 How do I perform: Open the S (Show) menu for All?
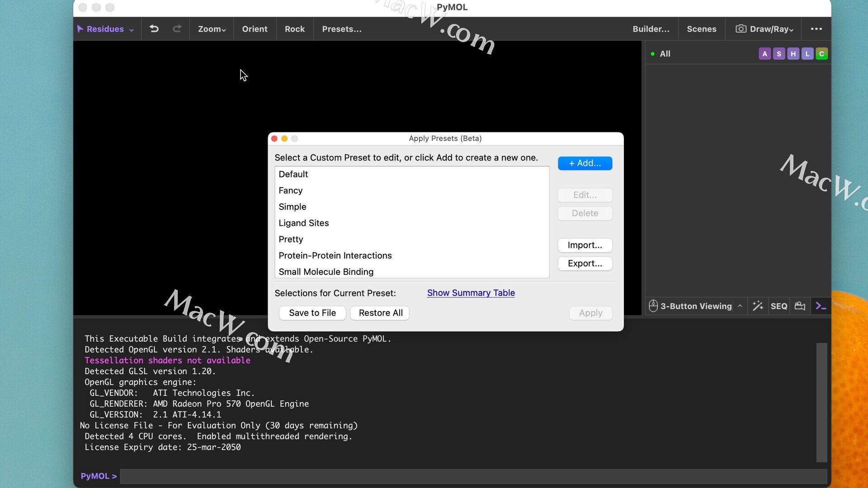point(779,54)
